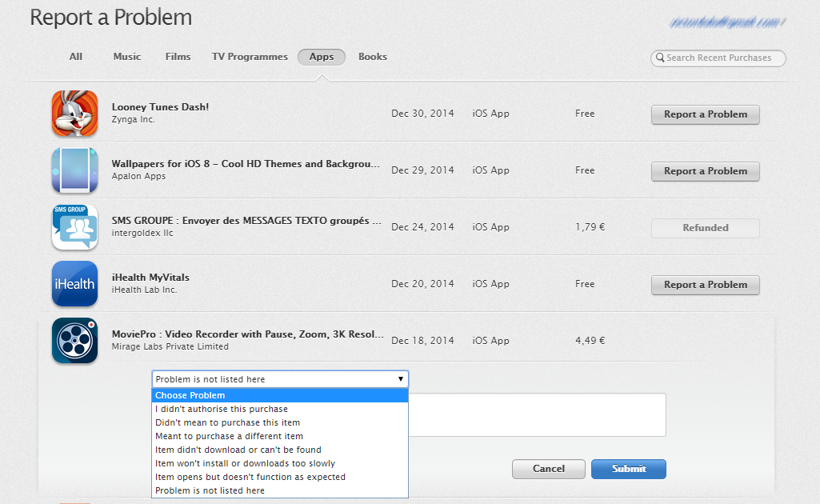The width and height of the screenshot is (820, 504).
Task: Switch to the Music tab
Action: [127, 57]
